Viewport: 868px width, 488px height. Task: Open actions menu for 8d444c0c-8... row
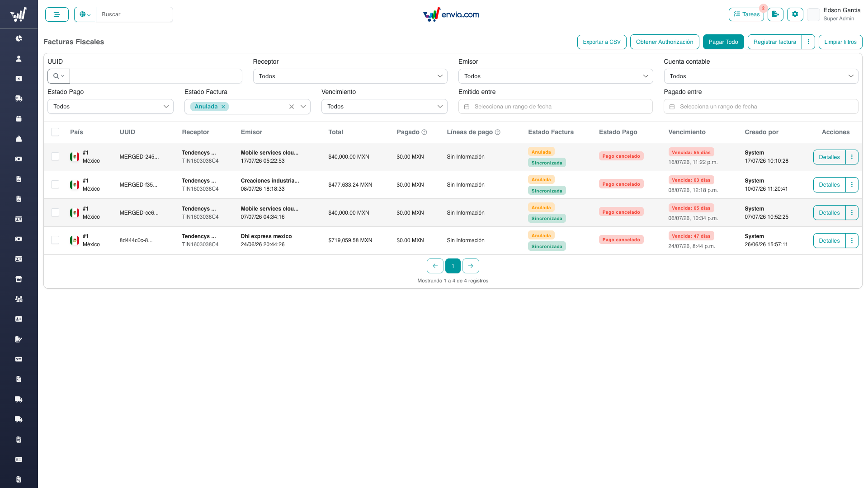852,241
